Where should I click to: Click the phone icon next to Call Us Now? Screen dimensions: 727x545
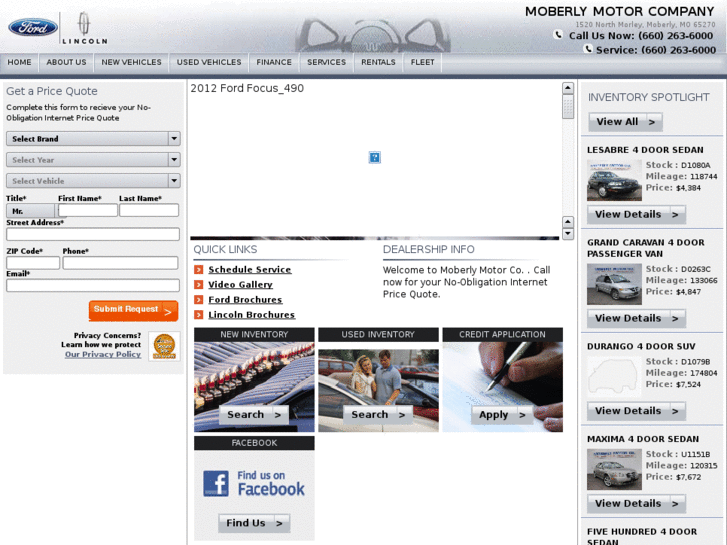click(x=558, y=35)
